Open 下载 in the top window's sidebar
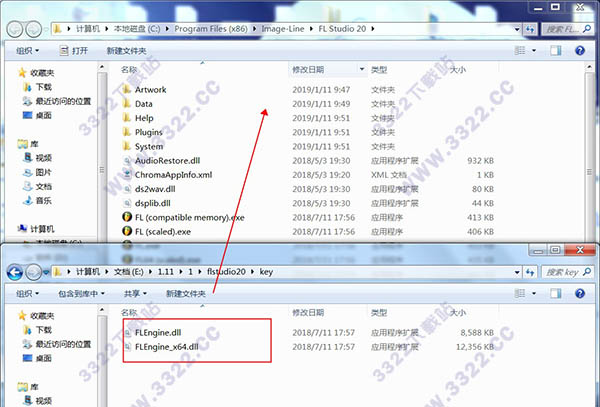Viewport: 600px width, 407px height. pyautogui.click(x=38, y=87)
